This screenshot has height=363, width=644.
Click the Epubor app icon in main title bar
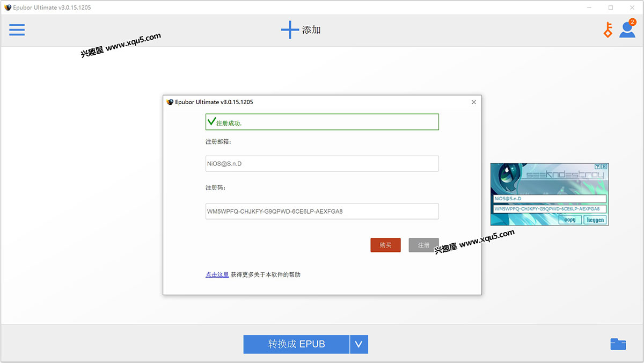8,8
